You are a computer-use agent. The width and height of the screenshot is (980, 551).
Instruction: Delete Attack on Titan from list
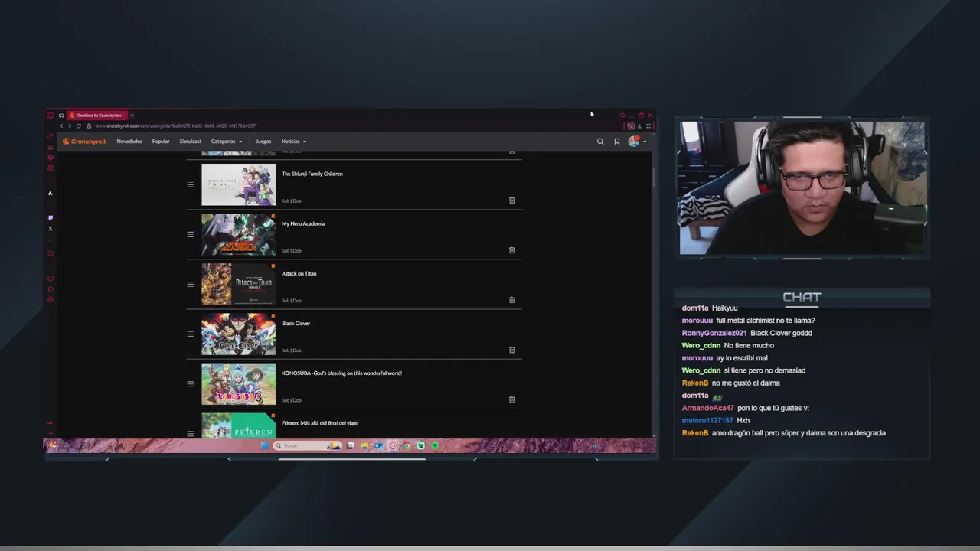pyautogui.click(x=512, y=300)
